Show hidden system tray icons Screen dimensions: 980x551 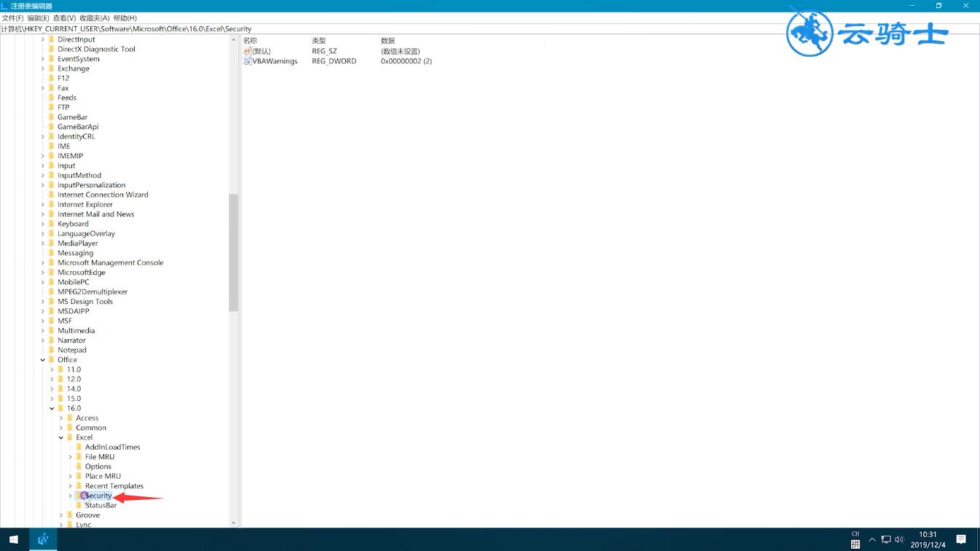(872, 540)
